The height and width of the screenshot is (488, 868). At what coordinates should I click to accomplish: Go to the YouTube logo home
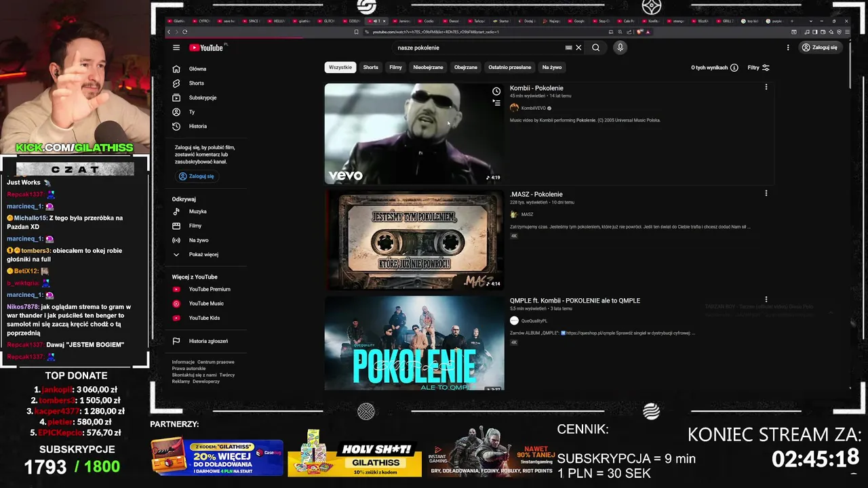207,47
